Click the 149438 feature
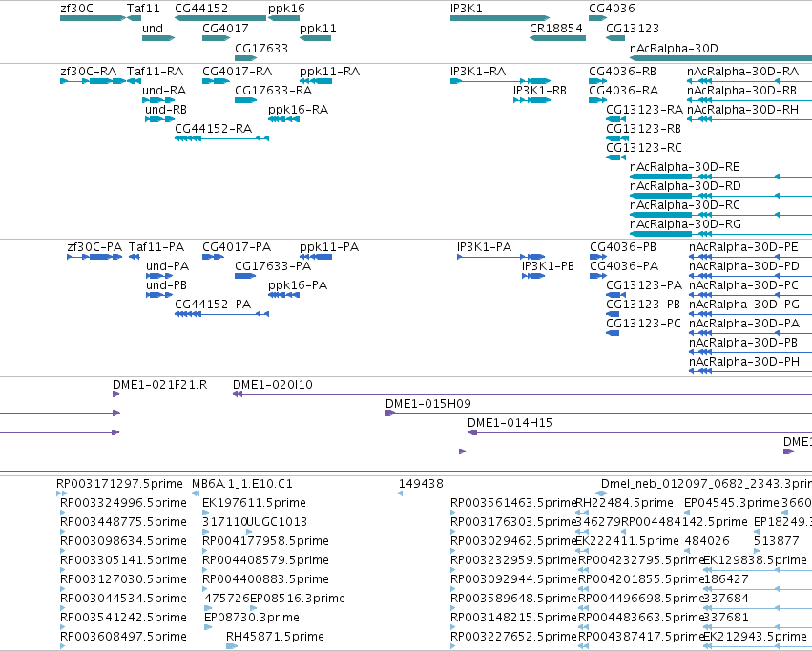This screenshot has height=651, width=812. point(502,493)
